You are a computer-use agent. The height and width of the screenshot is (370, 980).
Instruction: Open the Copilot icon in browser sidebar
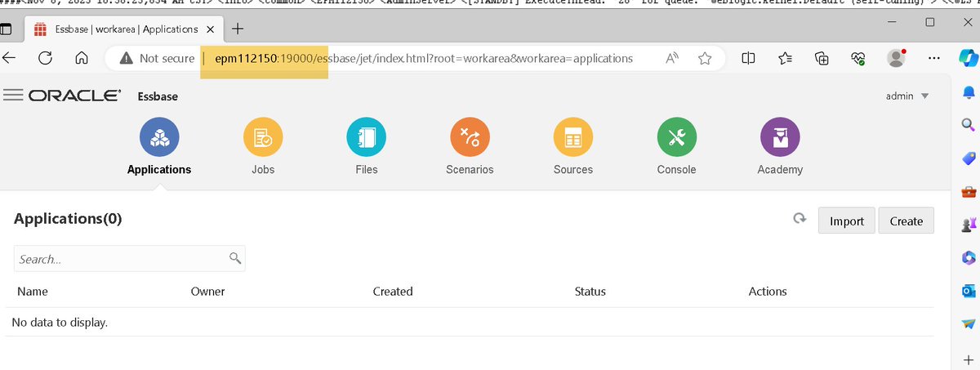(969, 58)
